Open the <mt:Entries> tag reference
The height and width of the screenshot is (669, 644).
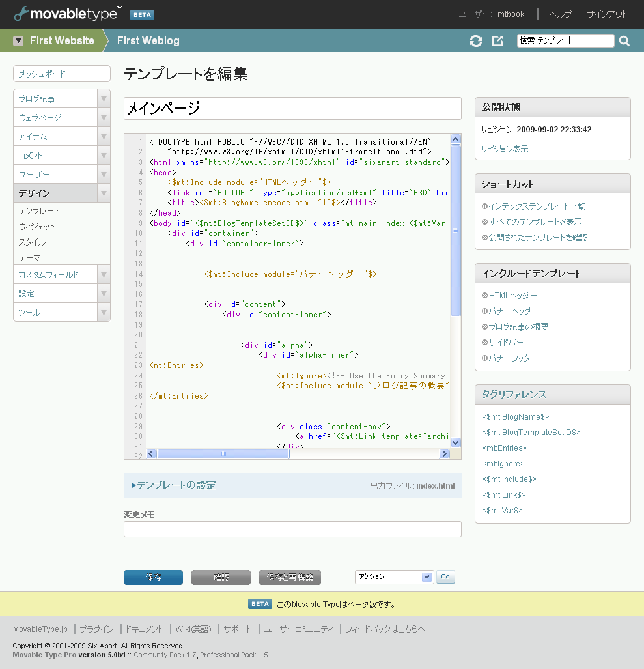point(505,448)
